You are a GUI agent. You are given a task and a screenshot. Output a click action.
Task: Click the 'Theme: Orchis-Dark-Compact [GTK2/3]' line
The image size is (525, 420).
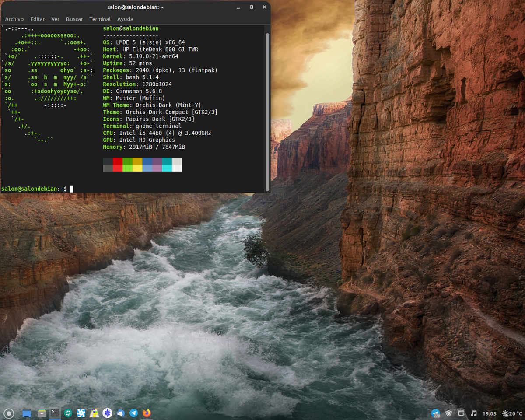[x=160, y=112]
